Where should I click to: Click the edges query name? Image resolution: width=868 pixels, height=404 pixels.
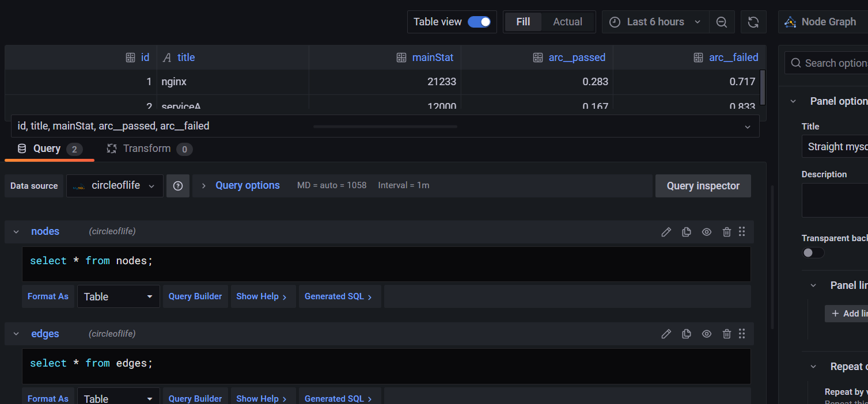[46, 334]
